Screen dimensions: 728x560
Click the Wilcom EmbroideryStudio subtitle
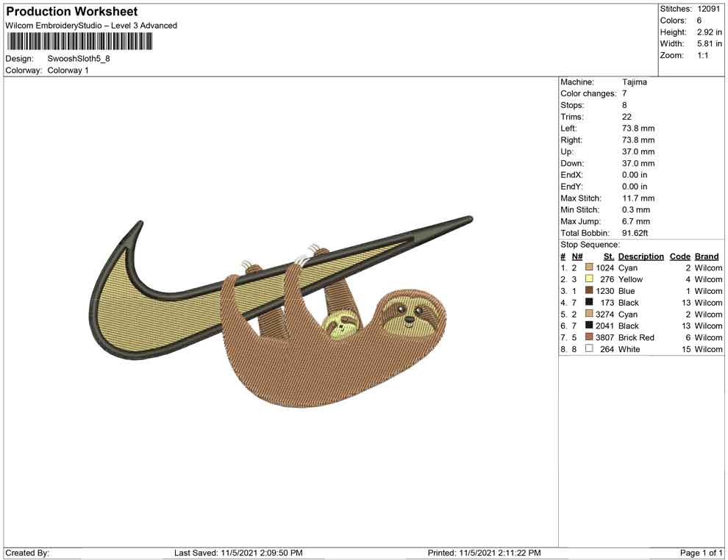(91, 26)
